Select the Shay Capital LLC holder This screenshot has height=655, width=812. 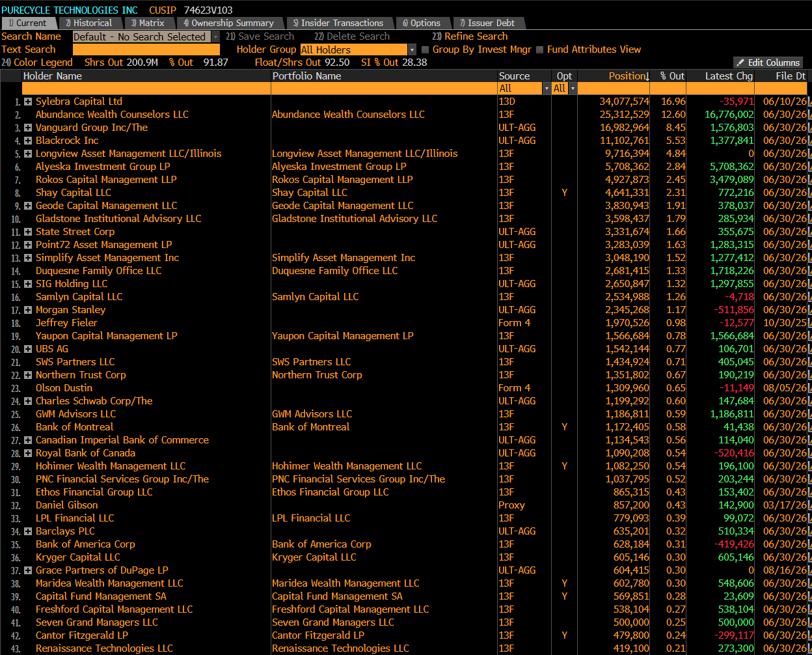74,193
